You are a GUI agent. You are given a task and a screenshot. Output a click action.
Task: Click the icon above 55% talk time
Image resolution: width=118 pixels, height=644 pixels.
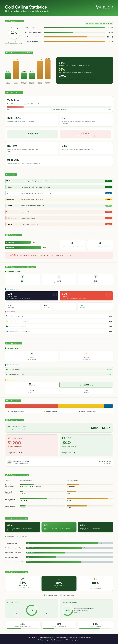(32, 354)
